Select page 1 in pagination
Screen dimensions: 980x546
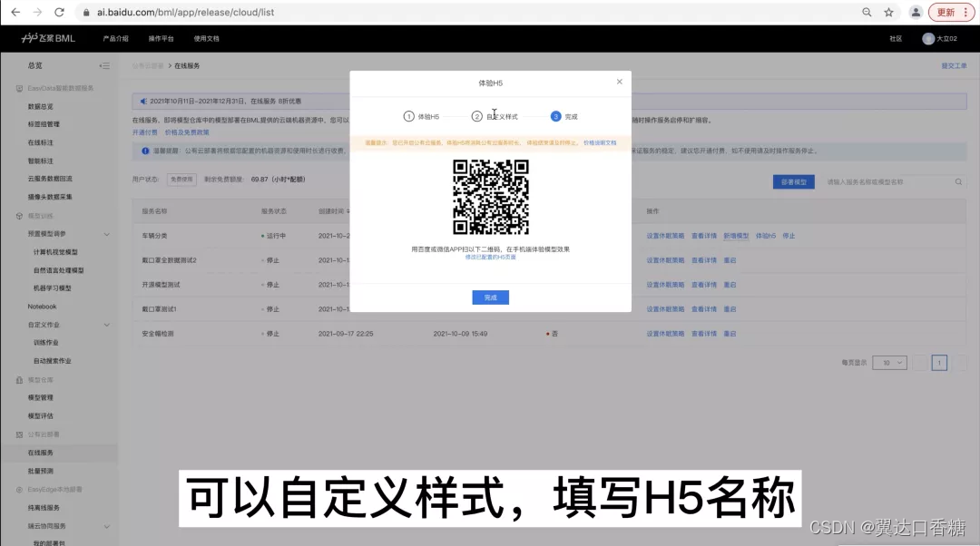939,361
